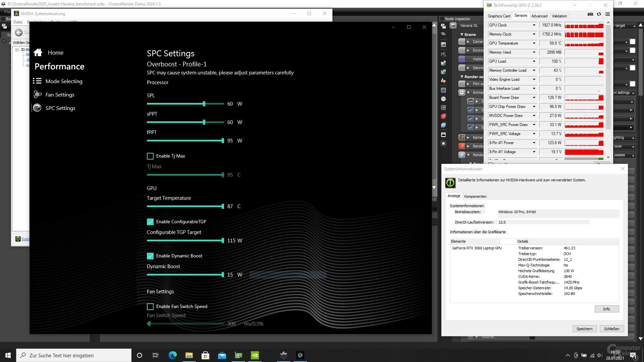Click the SPL power slider handle

[204, 104]
